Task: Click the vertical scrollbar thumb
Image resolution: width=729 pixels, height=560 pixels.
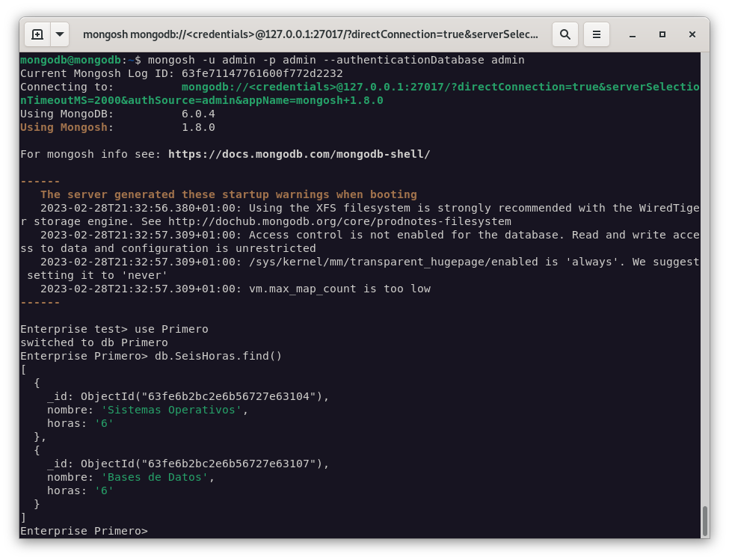Action: tap(704, 521)
